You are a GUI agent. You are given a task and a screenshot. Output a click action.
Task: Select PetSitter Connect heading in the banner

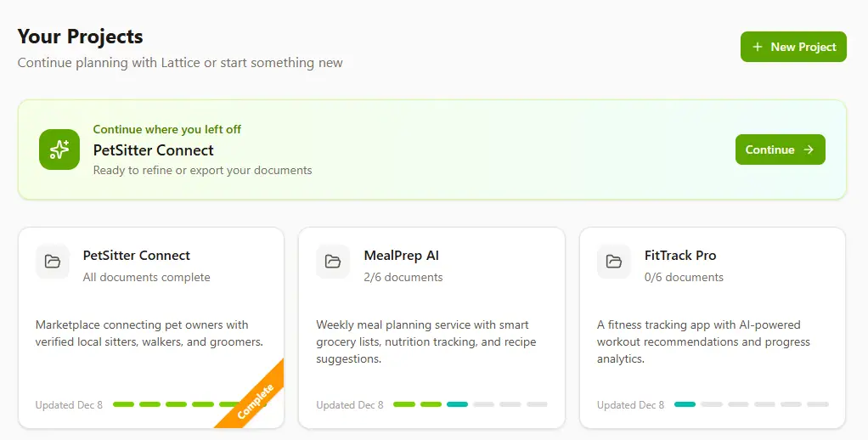coord(153,150)
